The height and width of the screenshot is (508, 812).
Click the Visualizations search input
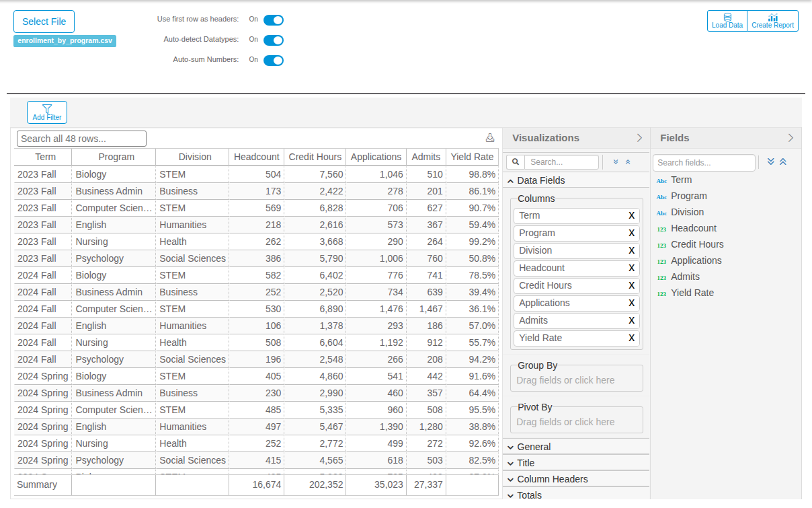click(x=561, y=162)
